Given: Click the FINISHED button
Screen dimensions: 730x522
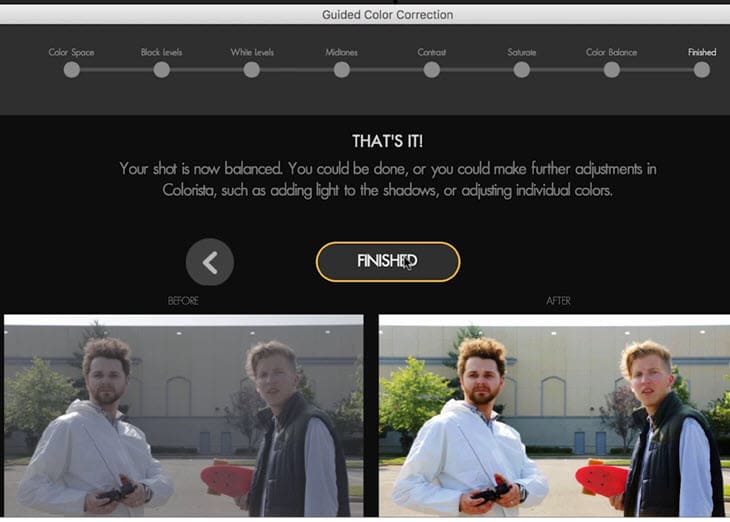Looking at the screenshot, I should [388, 262].
